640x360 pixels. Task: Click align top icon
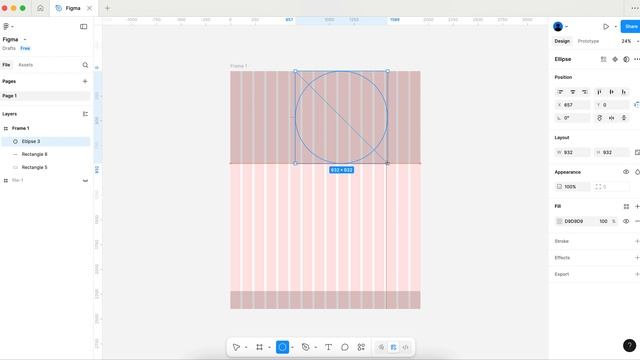click(599, 92)
